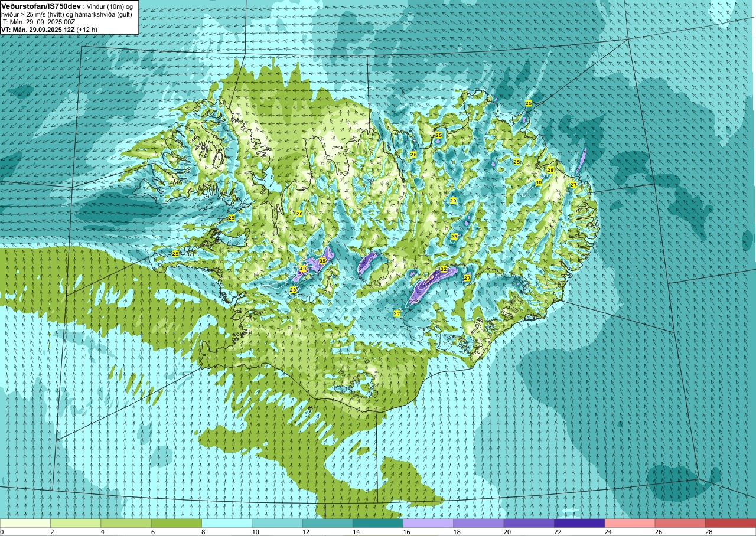This screenshot has height=536, width=756.
Task: Click the yellow 29 gust label
Action: click(453, 201)
